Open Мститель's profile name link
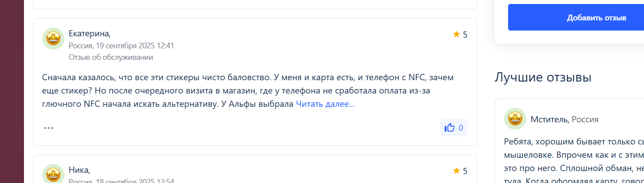 click(x=549, y=119)
